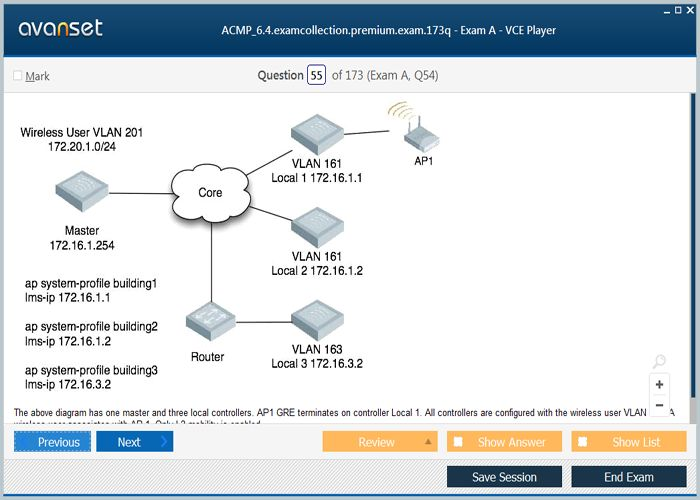Go to the Next question

coord(134,442)
